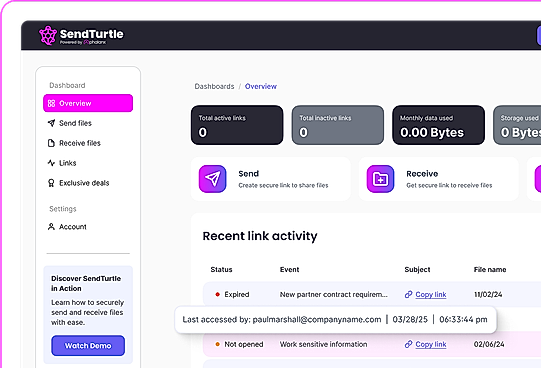Click the orange Not opened status dot
This screenshot has height=368, width=541.
[218, 344]
